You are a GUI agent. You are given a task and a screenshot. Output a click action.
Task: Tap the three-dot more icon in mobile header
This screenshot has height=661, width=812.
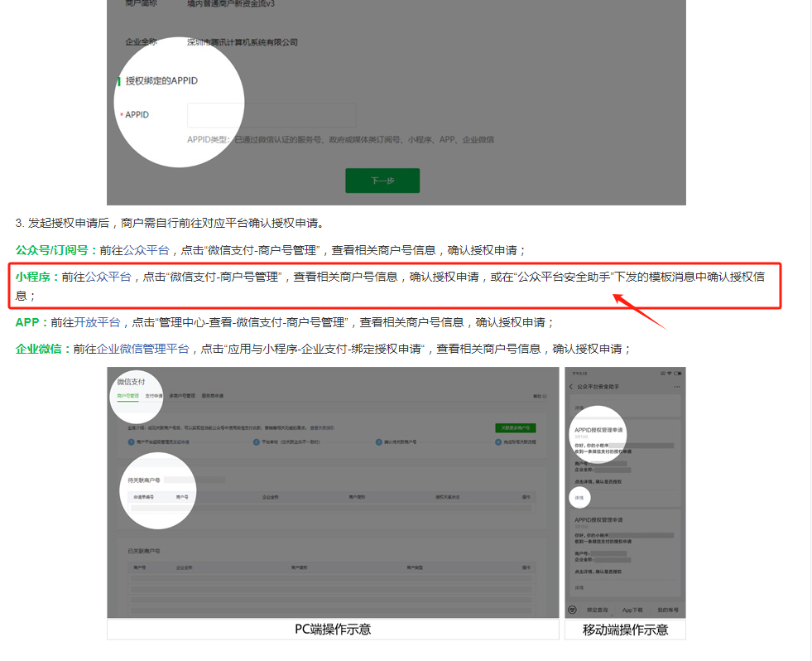click(x=677, y=387)
